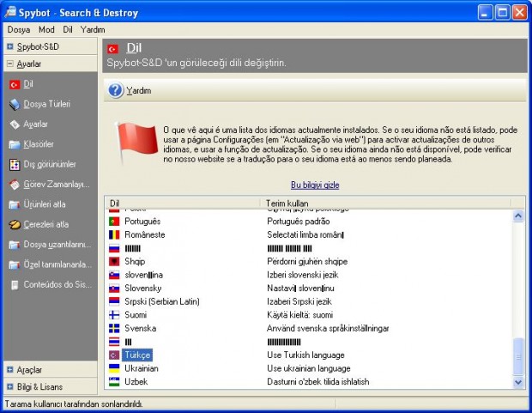Image resolution: width=532 pixels, height=413 pixels.
Task: Click the Dosya Türleri file types icon
Action: tap(15, 104)
